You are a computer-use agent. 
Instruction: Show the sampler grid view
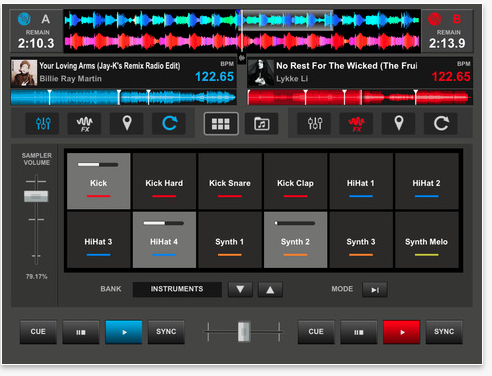pos(221,124)
